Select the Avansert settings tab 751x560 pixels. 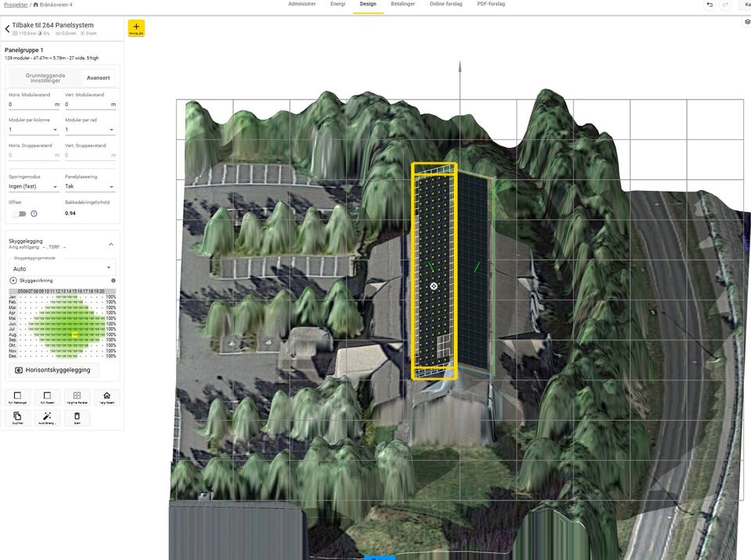(x=98, y=77)
